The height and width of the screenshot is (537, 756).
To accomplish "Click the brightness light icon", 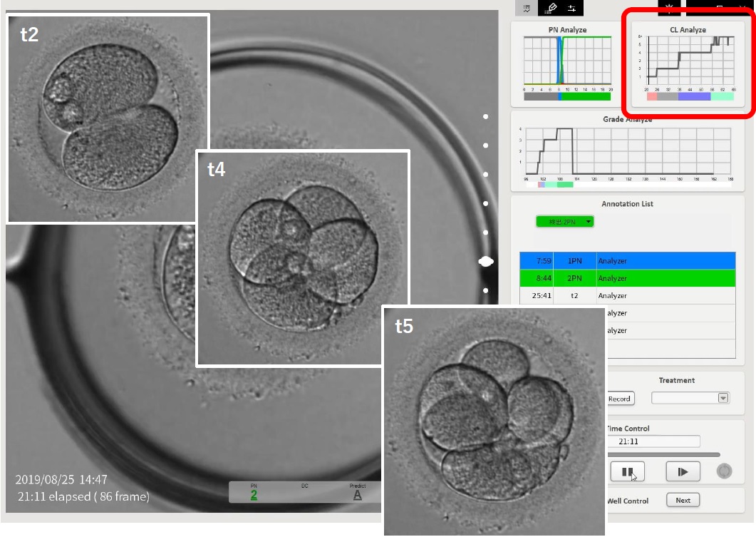I will pyautogui.click(x=668, y=7).
